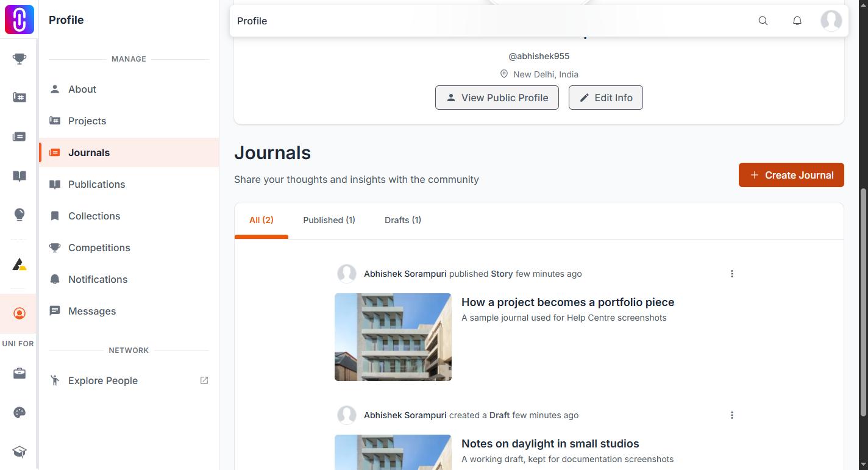Screen dimensions: 868x470
Task: Click the thumbnail of the daylight draft journal
Action: [x=393, y=452]
